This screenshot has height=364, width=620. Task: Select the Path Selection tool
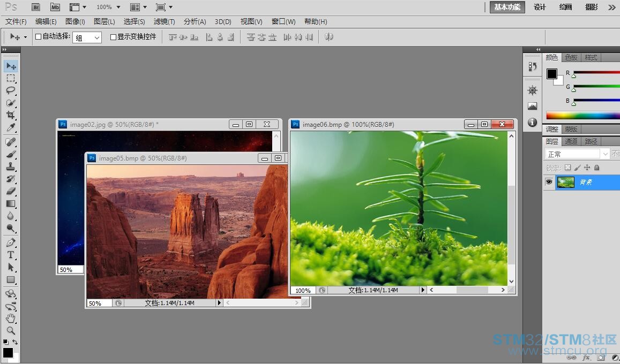pyautogui.click(x=11, y=267)
